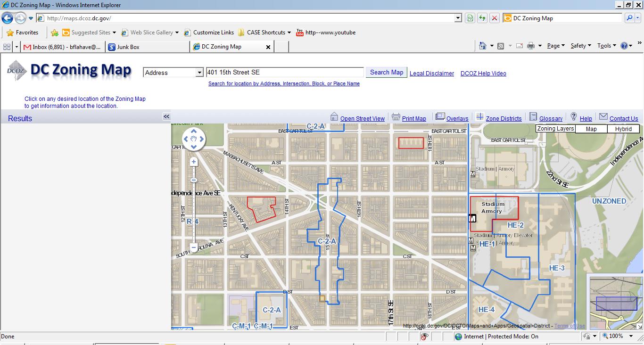Switch map view to Hybrid mode
The height and width of the screenshot is (345, 644).
[623, 129]
